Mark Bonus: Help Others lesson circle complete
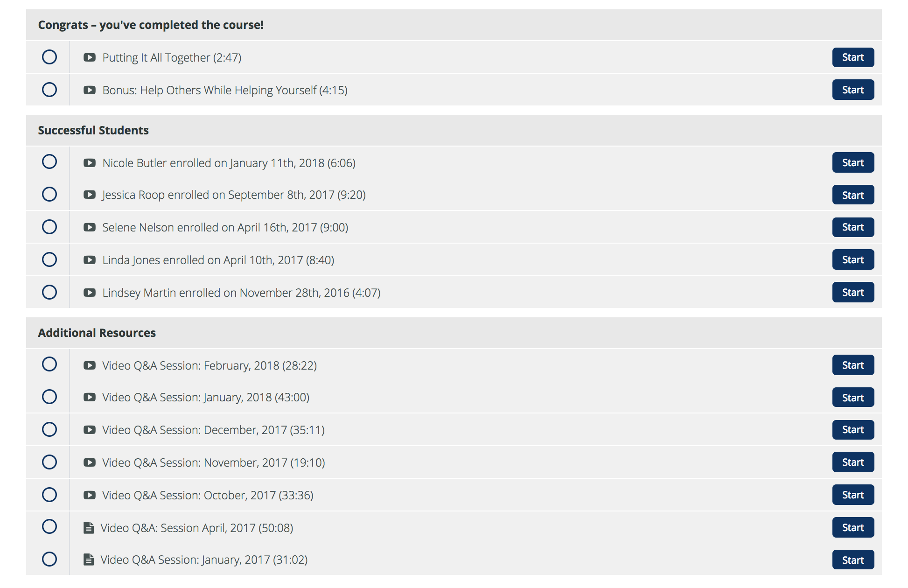 coord(49,90)
